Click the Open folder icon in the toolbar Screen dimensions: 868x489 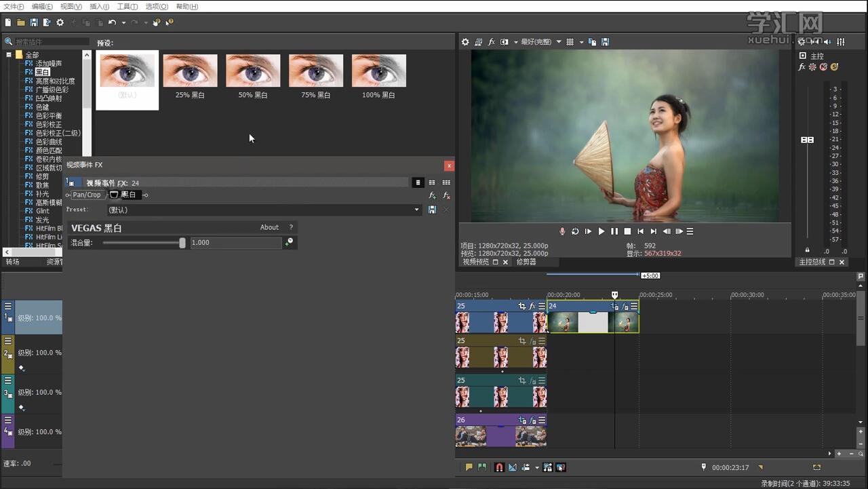[x=21, y=22]
